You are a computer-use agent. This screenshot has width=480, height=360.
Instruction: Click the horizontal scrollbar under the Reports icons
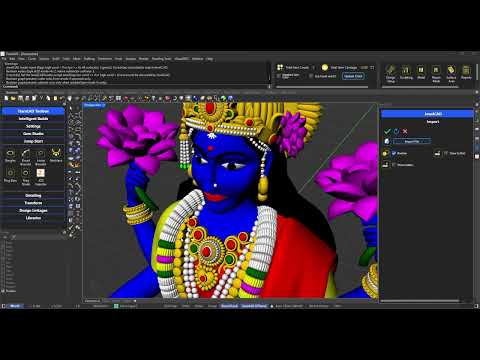[x=421, y=87]
